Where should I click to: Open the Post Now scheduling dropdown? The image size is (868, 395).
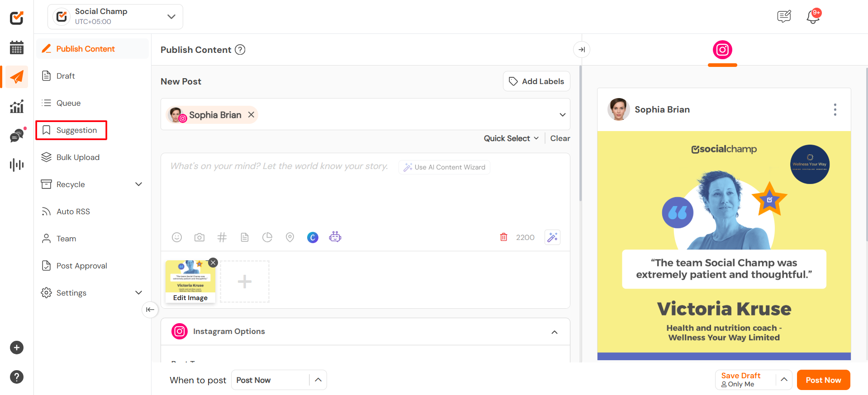pos(279,380)
